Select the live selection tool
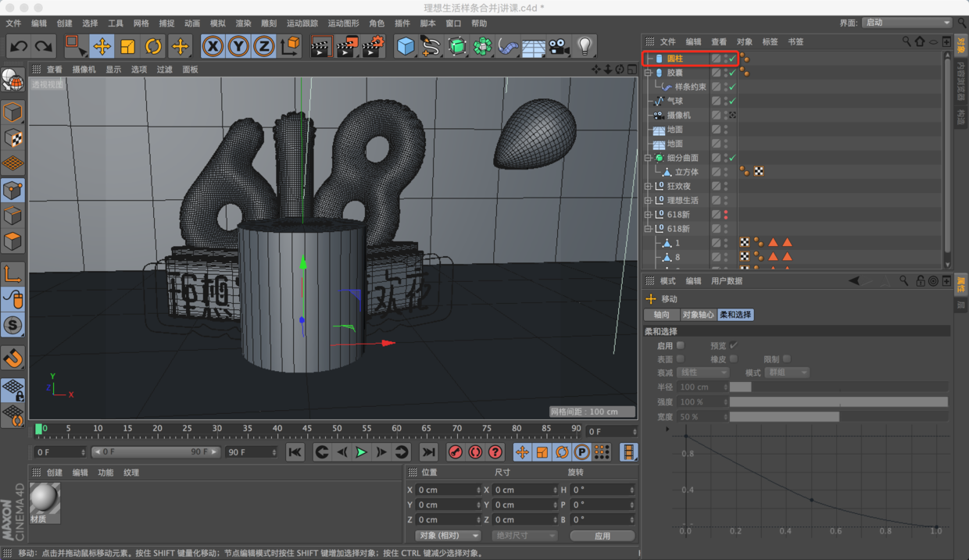The height and width of the screenshot is (560, 969). (75, 46)
